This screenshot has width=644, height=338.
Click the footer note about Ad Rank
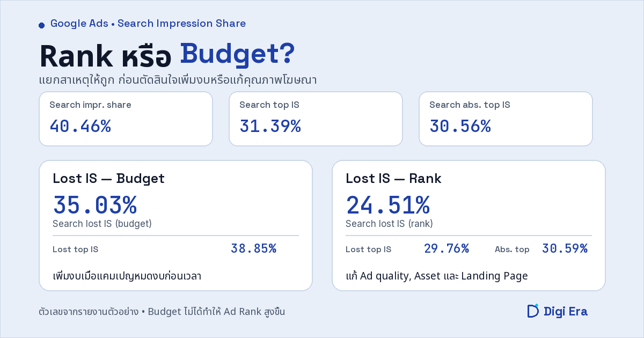click(162, 312)
